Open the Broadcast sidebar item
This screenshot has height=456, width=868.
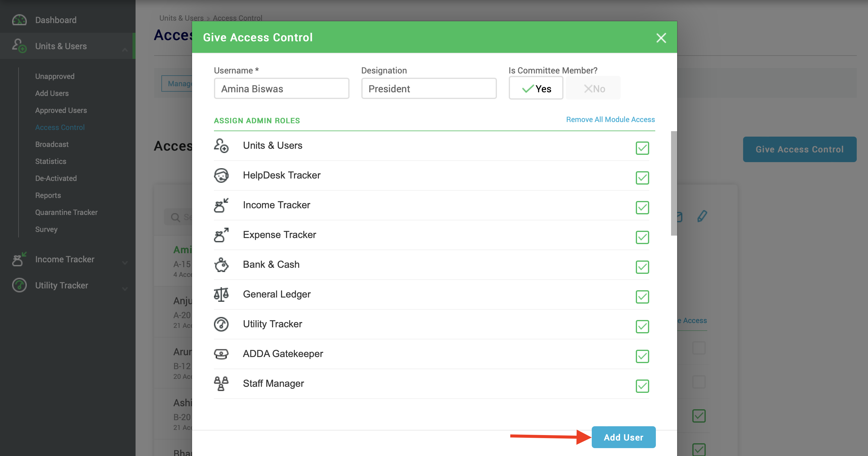(x=52, y=145)
